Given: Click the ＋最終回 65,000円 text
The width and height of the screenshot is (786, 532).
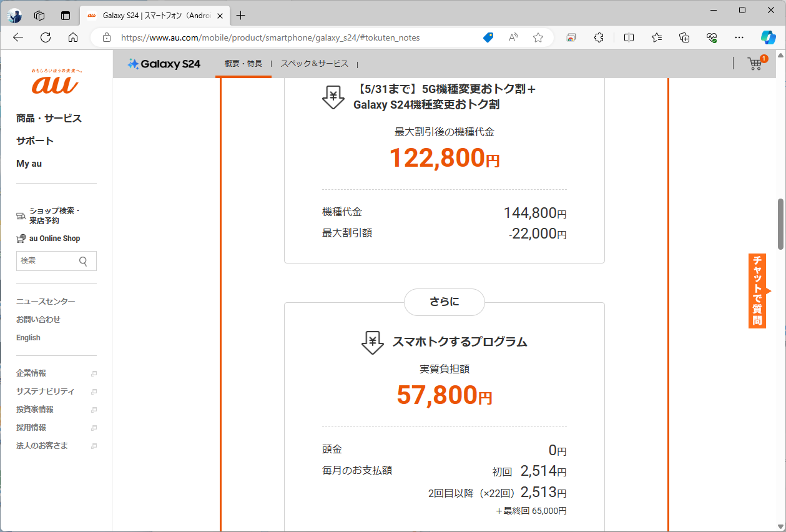Looking at the screenshot, I should [x=531, y=511].
